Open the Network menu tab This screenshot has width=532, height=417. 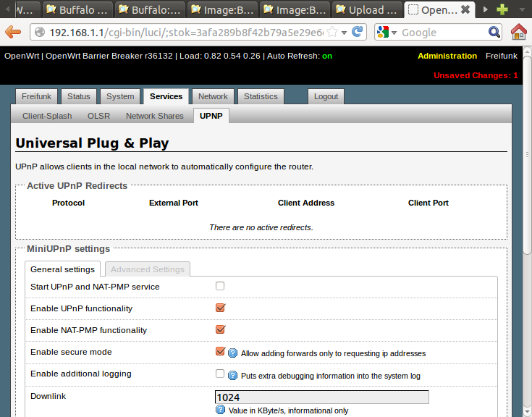pos(213,96)
